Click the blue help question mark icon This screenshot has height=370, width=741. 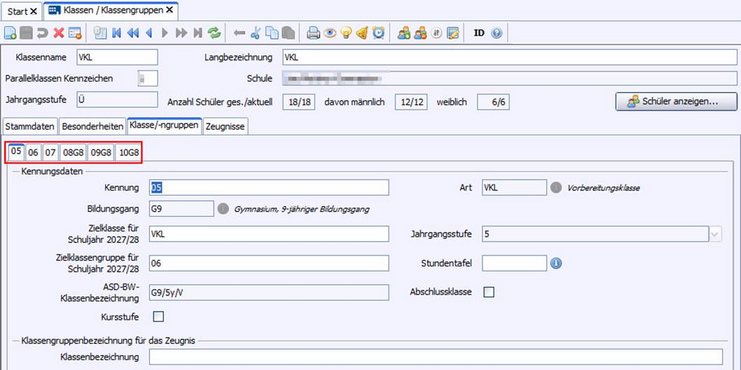point(496,33)
